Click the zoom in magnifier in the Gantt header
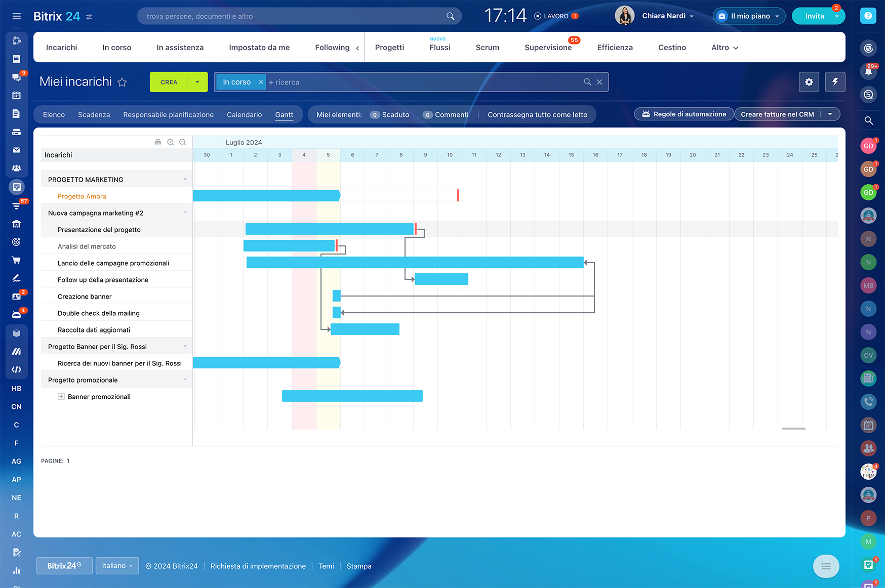The width and height of the screenshot is (885, 588). coord(171,142)
